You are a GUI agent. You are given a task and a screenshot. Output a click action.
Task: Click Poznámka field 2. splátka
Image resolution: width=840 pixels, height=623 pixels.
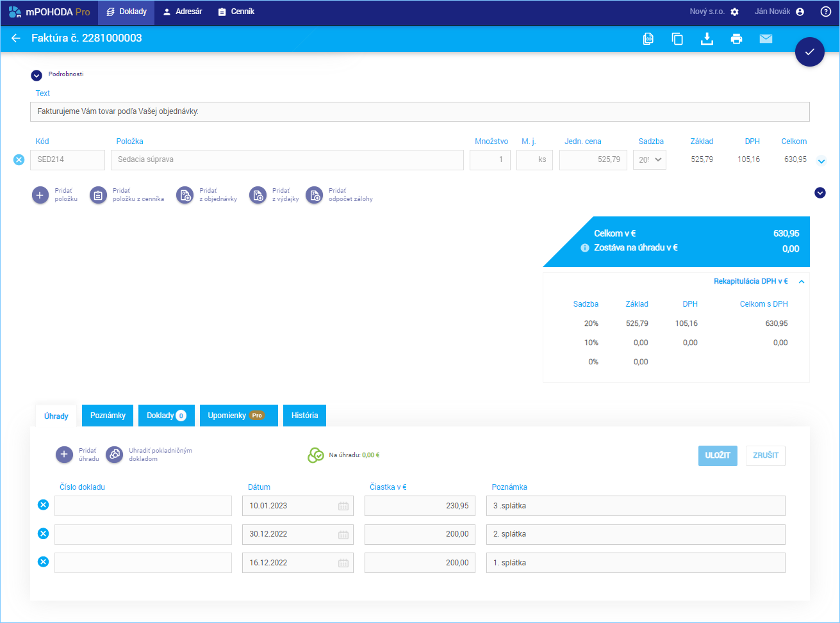[x=636, y=534]
